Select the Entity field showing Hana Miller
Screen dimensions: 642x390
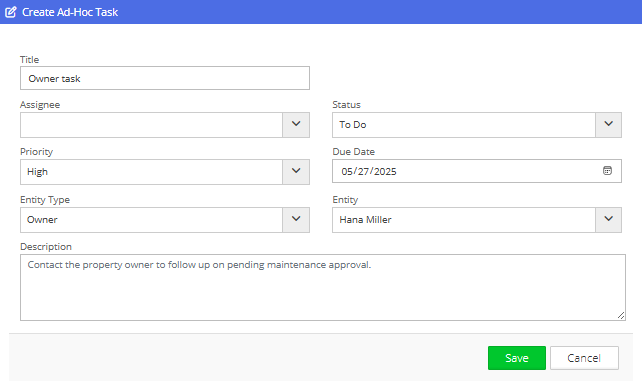click(463, 220)
